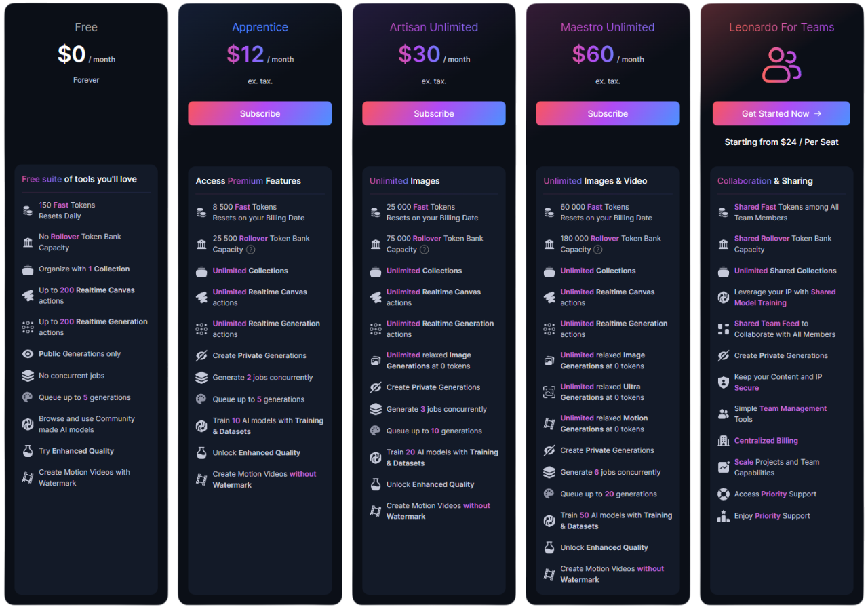Open help icon beside Apprentice Rollover Token Bank

[x=251, y=250]
